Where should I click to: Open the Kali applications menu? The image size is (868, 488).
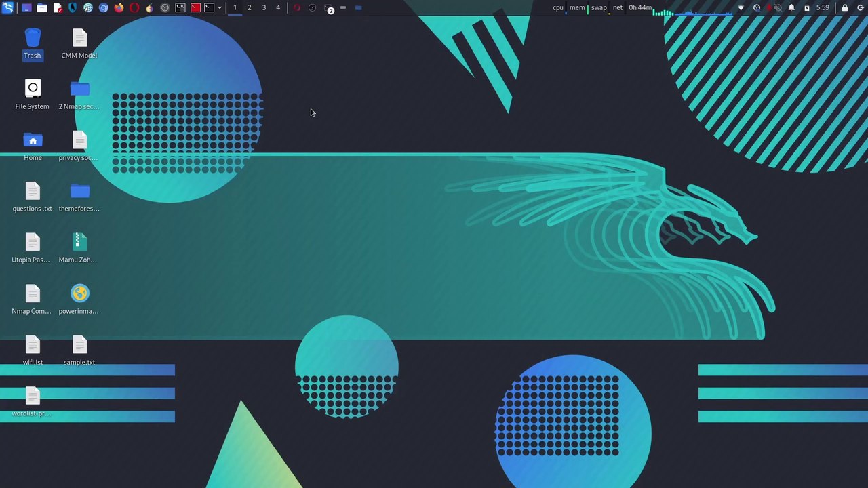point(7,8)
